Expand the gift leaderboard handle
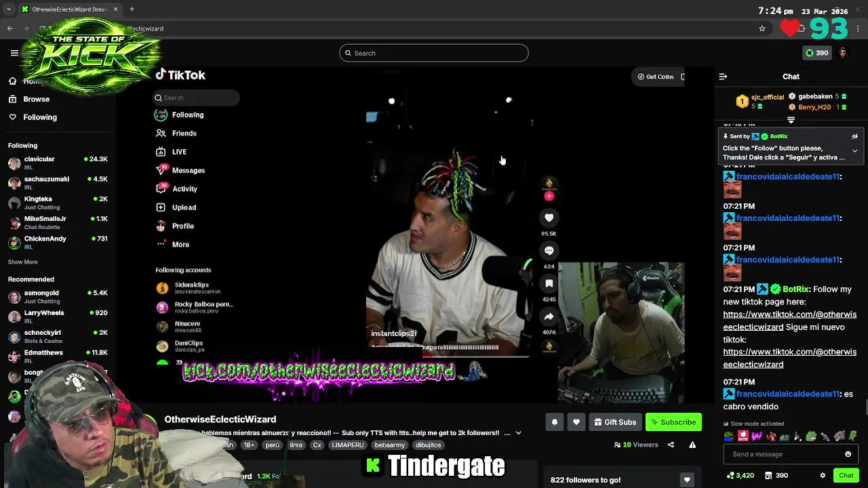Screen dimensions: 868x488 tap(791, 120)
